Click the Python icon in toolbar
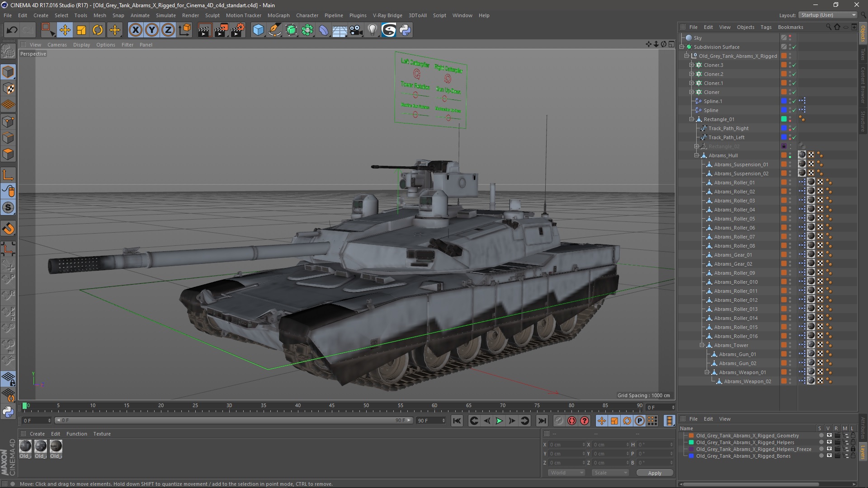Image resolution: width=868 pixels, height=488 pixels. [406, 30]
